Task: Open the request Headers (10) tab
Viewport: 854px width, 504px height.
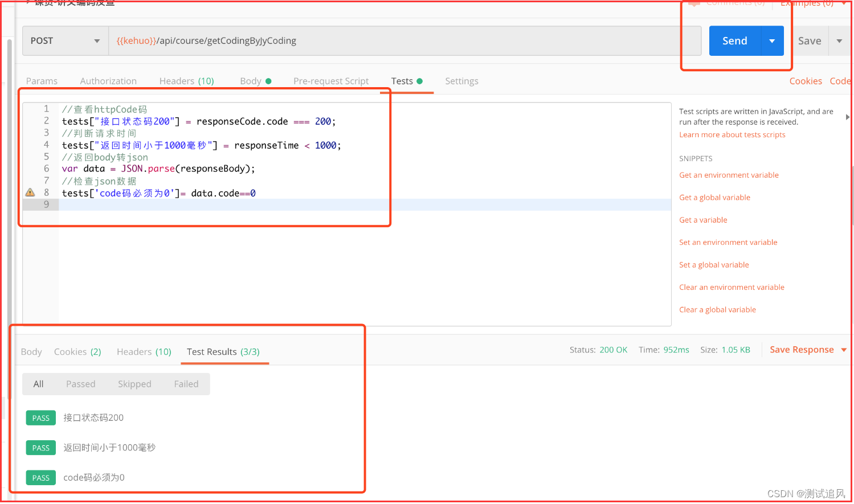Action: [x=187, y=81]
